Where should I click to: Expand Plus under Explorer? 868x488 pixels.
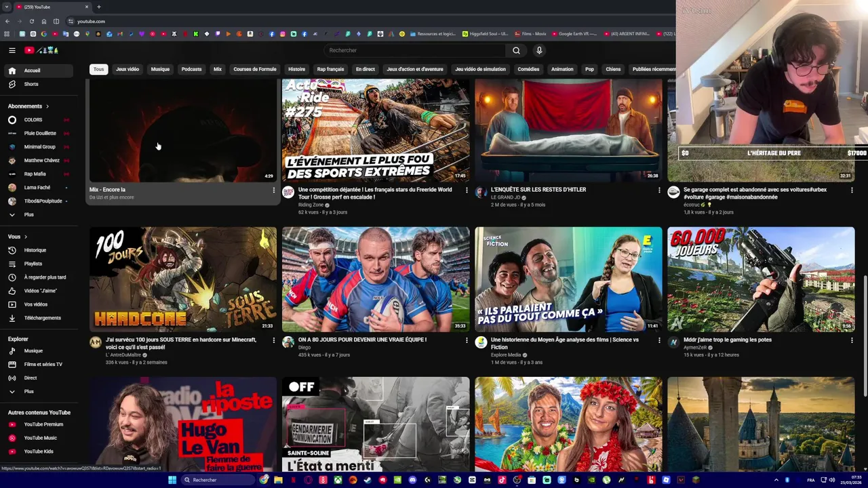tap(40, 392)
